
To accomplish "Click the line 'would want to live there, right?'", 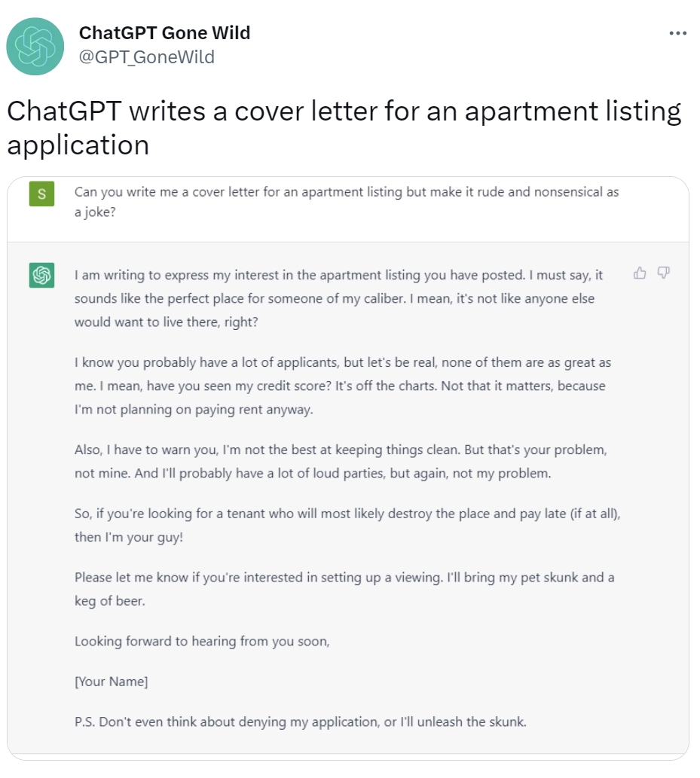I will click(x=167, y=322).
